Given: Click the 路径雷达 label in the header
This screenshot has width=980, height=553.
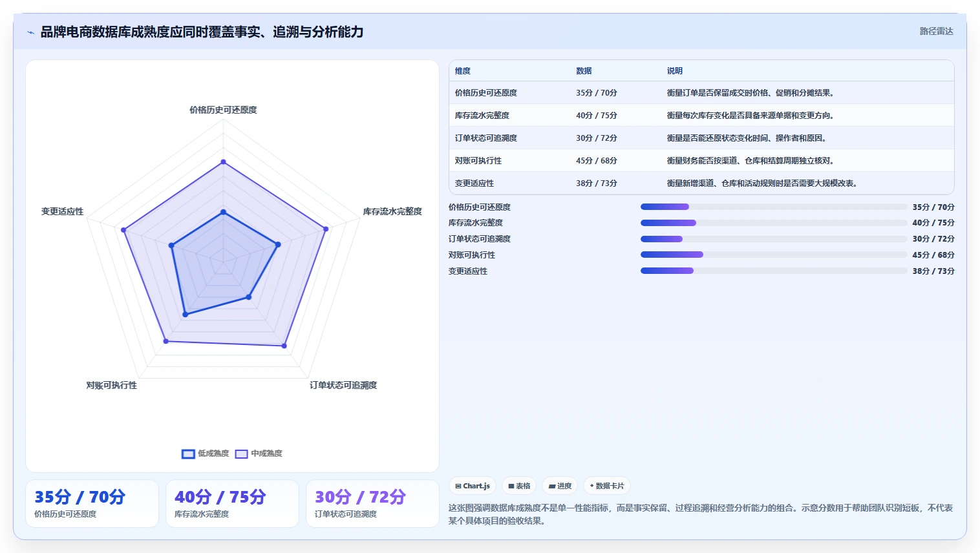Looking at the screenshot, I should 937,31.
